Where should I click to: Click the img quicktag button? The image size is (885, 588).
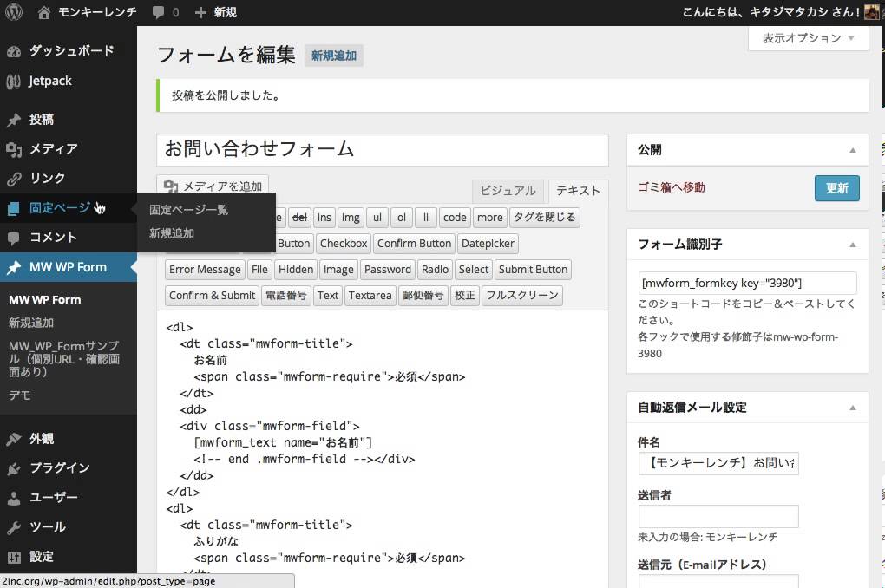coord(351,218)
